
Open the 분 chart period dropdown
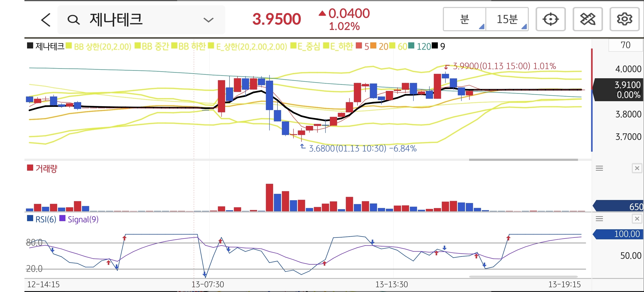tap(464, 19)
